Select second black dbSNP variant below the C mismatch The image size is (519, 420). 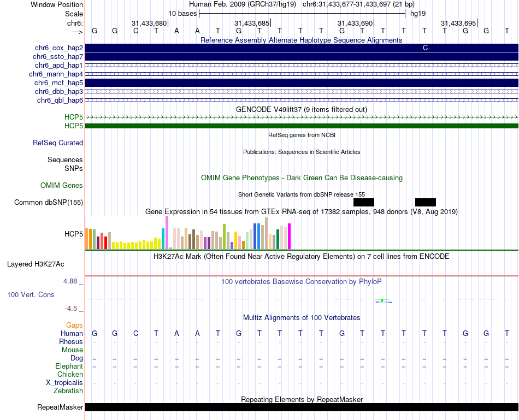coord(426,202)
